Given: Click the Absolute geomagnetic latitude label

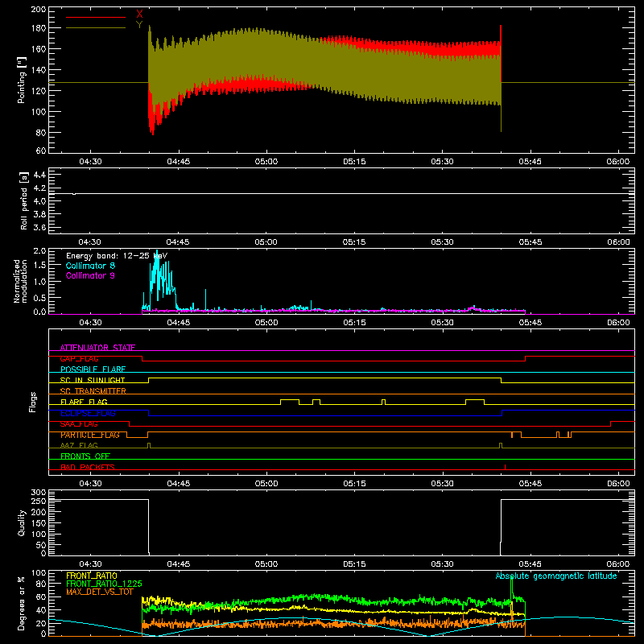Looking at the screenshot, I should pos(556,576).
